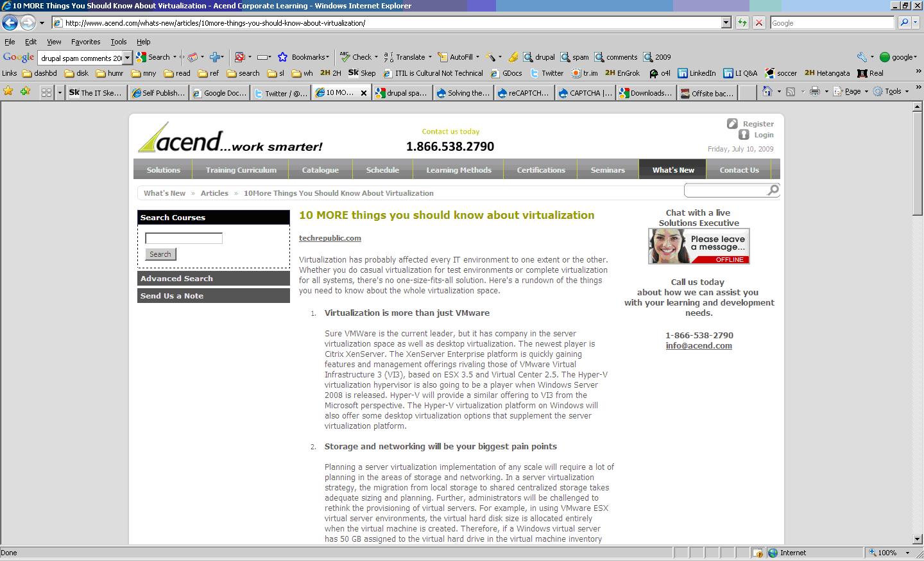Viewport: 924px width, 561px height.
Task: Click the Google Toolbar Bookmarks star
Action: 303,57
